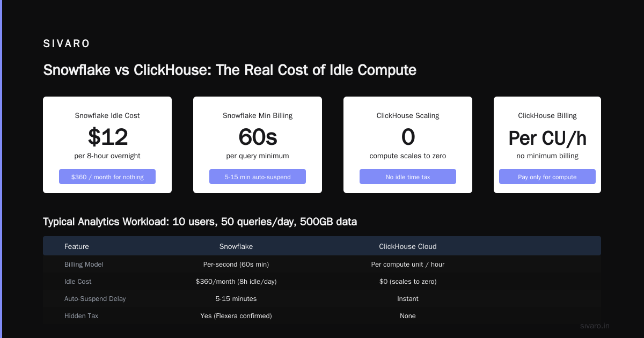Click 'no minimum billing' caption
The width and height of the screenshot is (644, 338).
(547, 156)
